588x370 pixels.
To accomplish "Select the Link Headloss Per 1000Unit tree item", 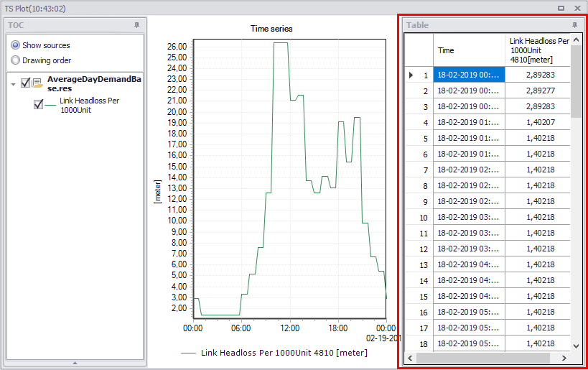I will click(x=89, y=105).
